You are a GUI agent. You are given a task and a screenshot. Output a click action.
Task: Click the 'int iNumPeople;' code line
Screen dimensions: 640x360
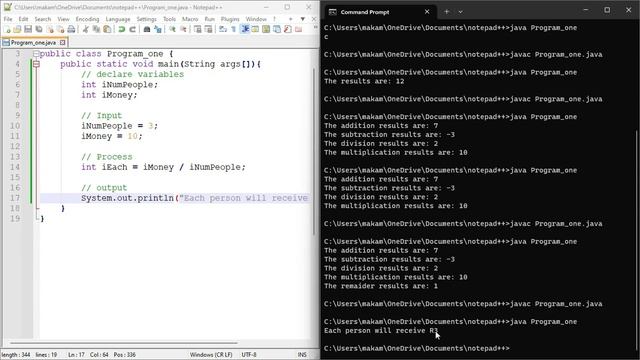[119, 84]
